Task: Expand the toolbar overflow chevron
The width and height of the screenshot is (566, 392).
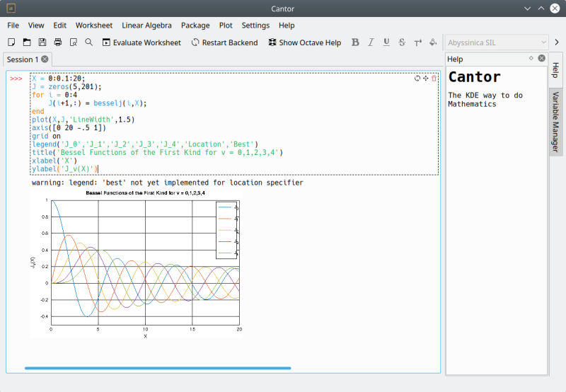Action: tap(557, 42)
